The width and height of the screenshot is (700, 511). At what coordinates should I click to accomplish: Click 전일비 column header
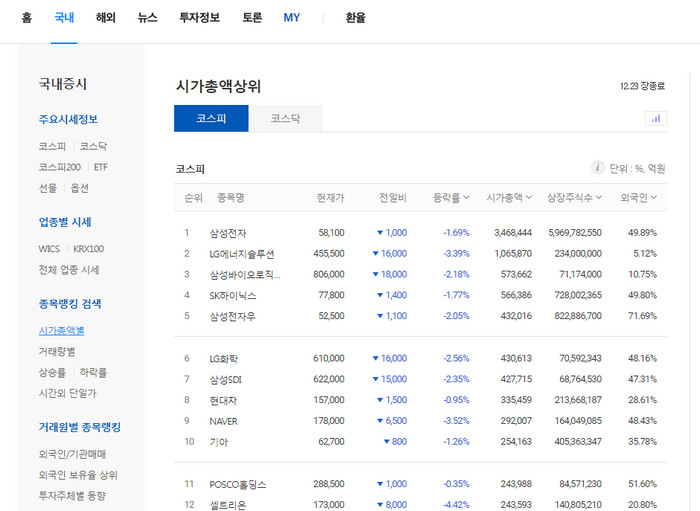(393, 197)
